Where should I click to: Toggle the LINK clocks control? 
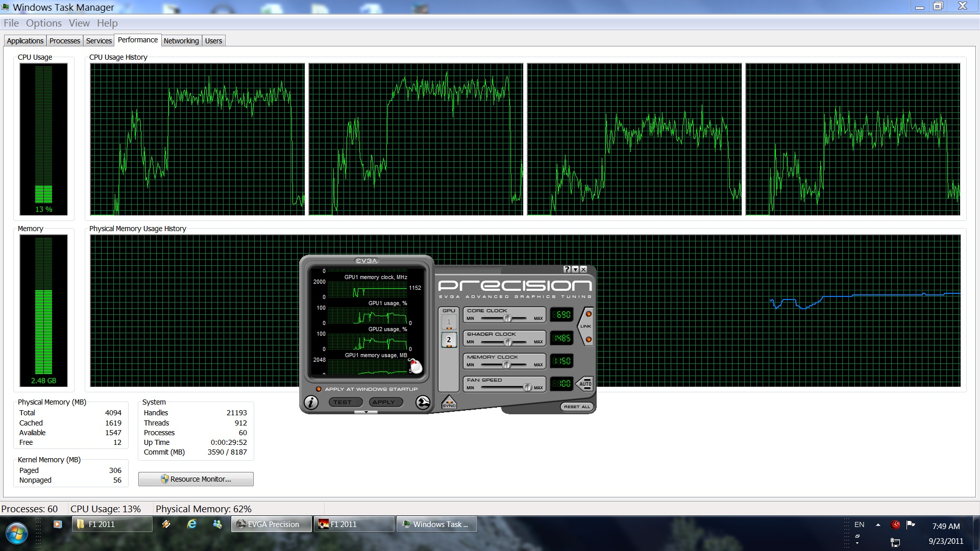tap(585, 326)
